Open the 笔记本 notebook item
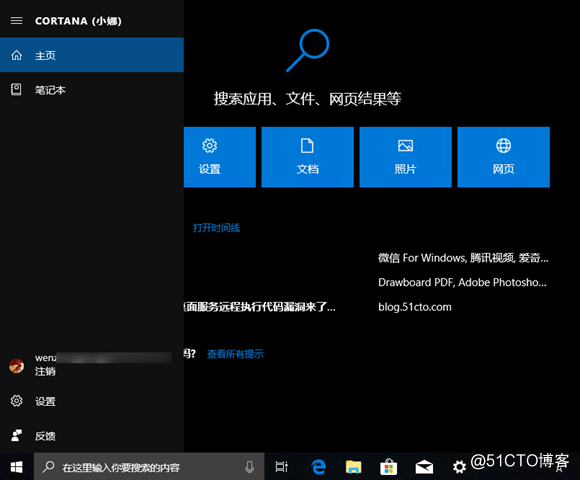The height and width of the screenshot is (480, 580). [x=92, y=90]
